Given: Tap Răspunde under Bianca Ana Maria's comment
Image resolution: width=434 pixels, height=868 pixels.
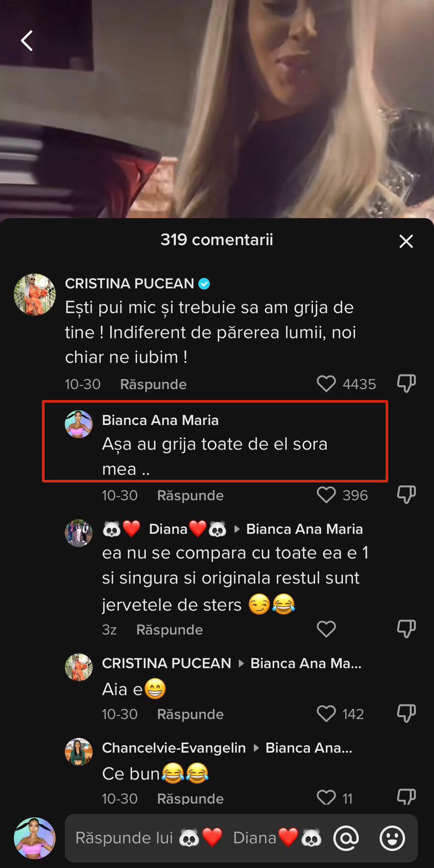Looking at the screenshot, I should click(x=190, y=496).
